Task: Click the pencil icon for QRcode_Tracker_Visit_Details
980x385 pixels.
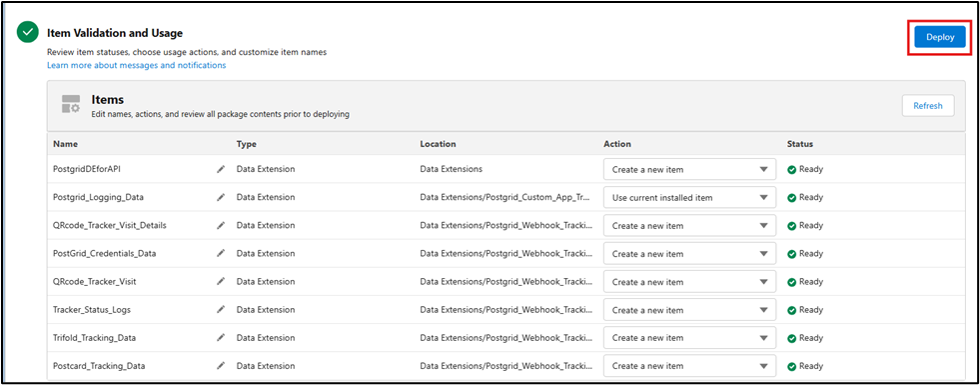Action: 221,225
